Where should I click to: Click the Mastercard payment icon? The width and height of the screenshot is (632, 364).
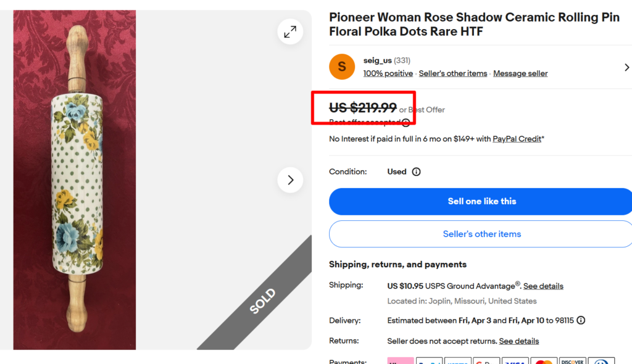544,361
